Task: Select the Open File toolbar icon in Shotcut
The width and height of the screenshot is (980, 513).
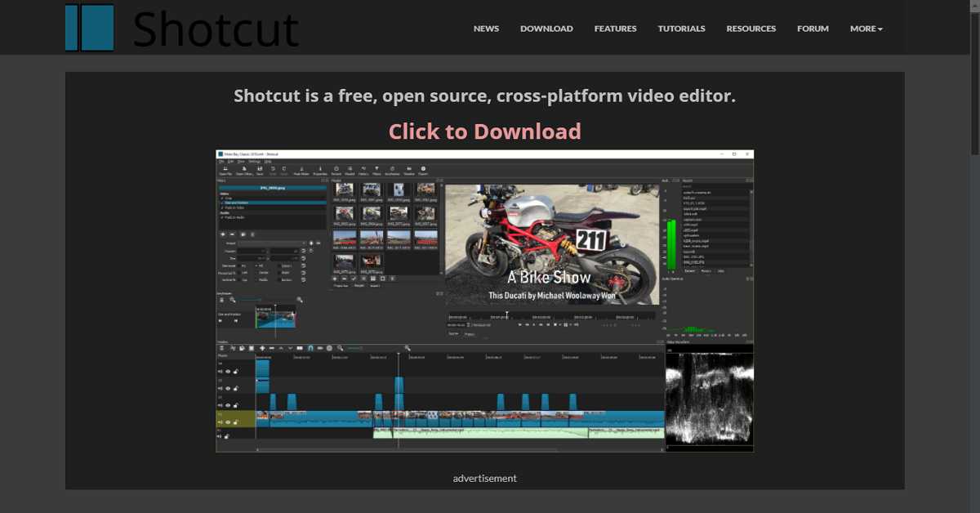Action: click(225, 170)
